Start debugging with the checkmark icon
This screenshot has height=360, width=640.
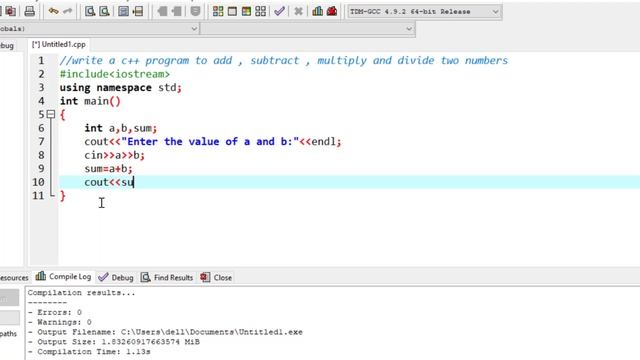click(x=280, y=11)
